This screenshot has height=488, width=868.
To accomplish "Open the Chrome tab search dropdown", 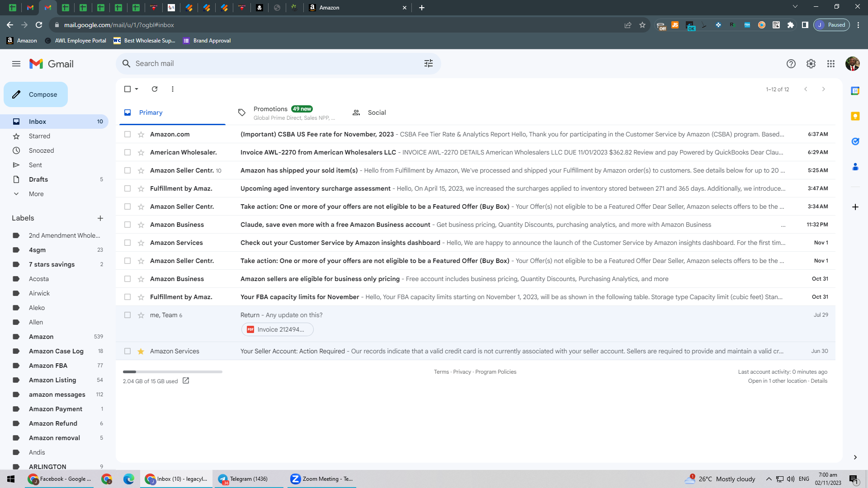I will (x=795, y=7).
